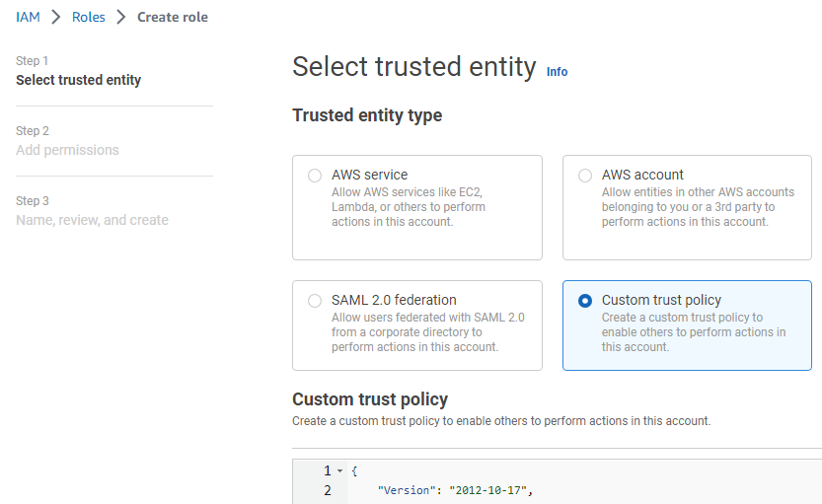Click the chevron separator after Roles

coord(121,17)
